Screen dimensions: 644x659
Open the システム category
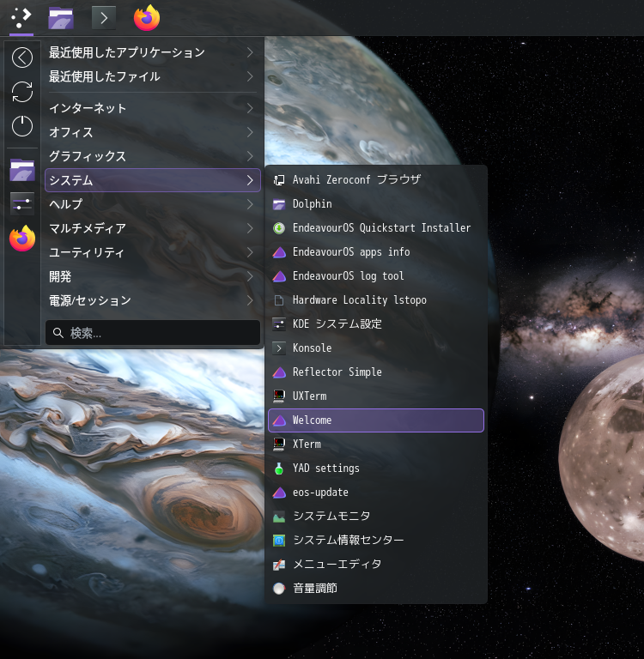(152, 180)
